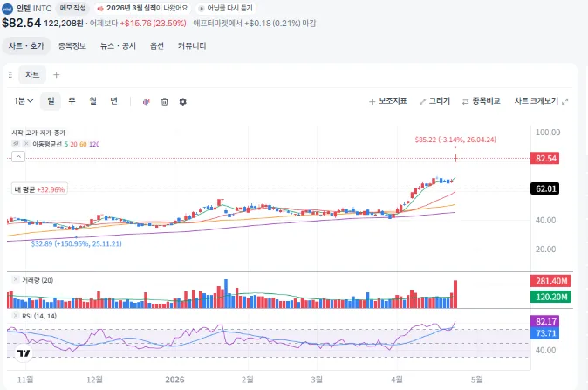Click the 120.20M volume average tag

click(550, 297)
